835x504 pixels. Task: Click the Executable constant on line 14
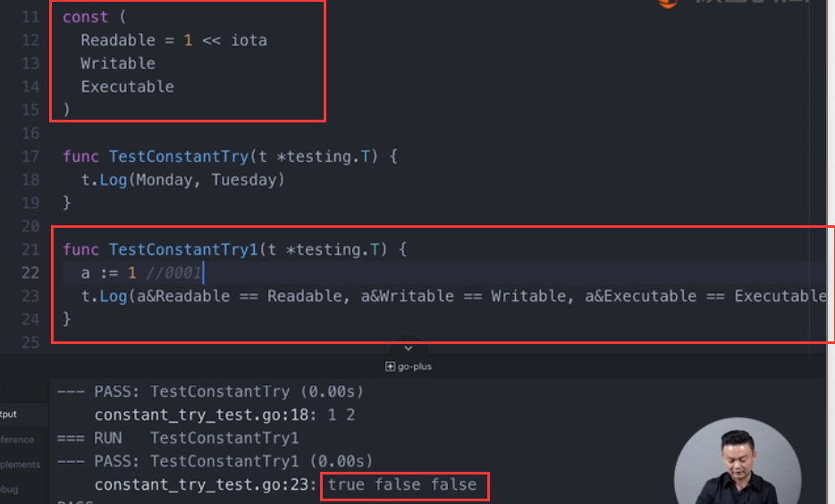[127, 87]
